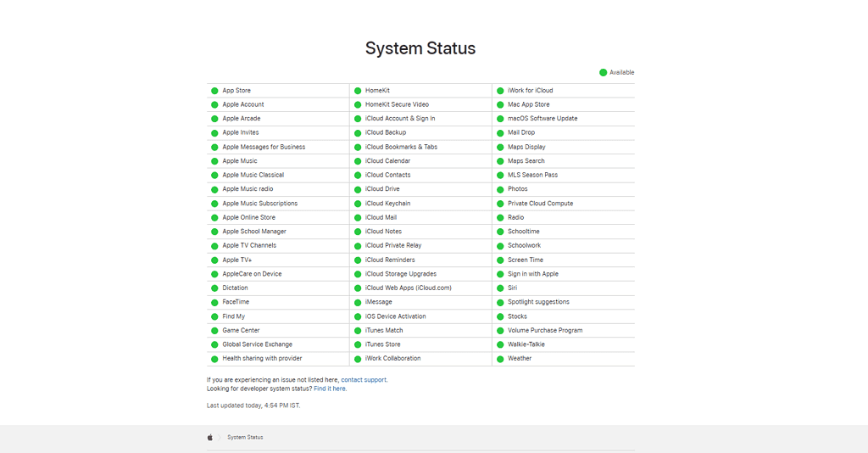
Task: Click the iCloud Keychain service
Action: click(387, 204)
